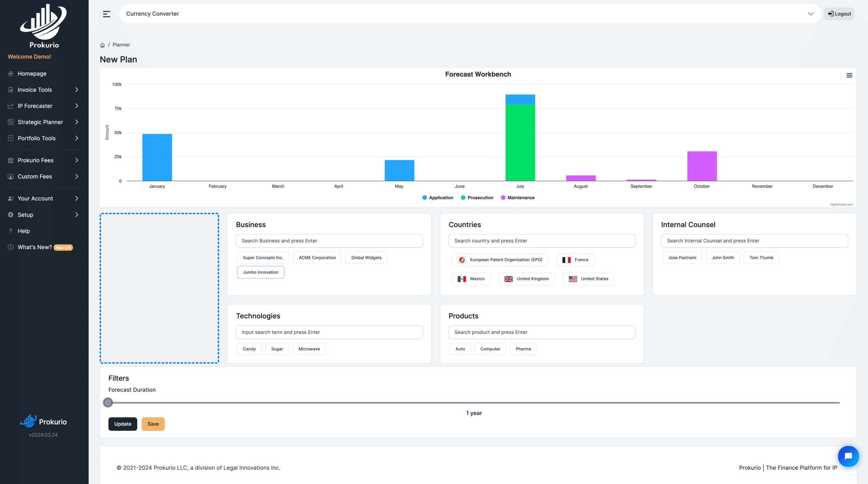Expand the Invoice Tools chevron
Screen dimensions: 868x484
tap(77, 90)
